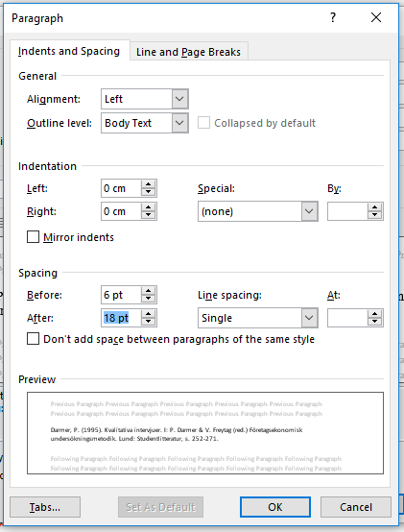404x532 pixels.
Task: Close the Paragraph dialog with X
Action: 376,17
